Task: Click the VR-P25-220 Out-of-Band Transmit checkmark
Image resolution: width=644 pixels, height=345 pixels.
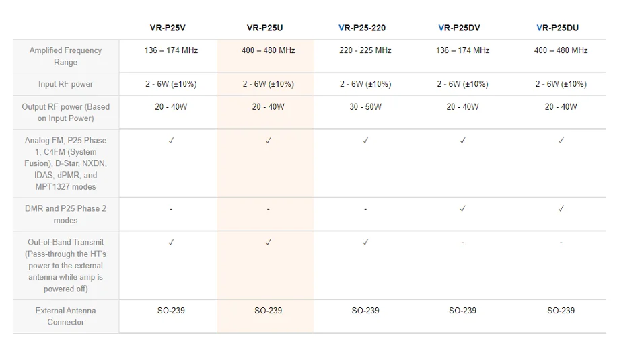Action: click(365, 243)
